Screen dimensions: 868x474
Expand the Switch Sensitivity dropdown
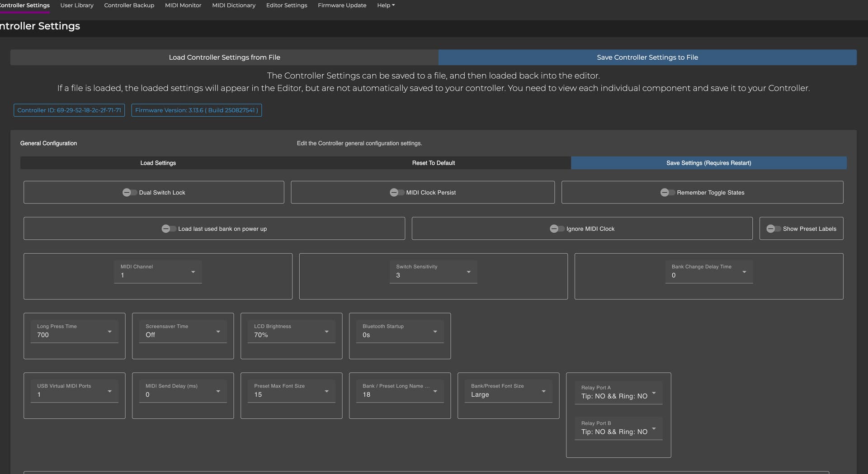click(433, 272)
